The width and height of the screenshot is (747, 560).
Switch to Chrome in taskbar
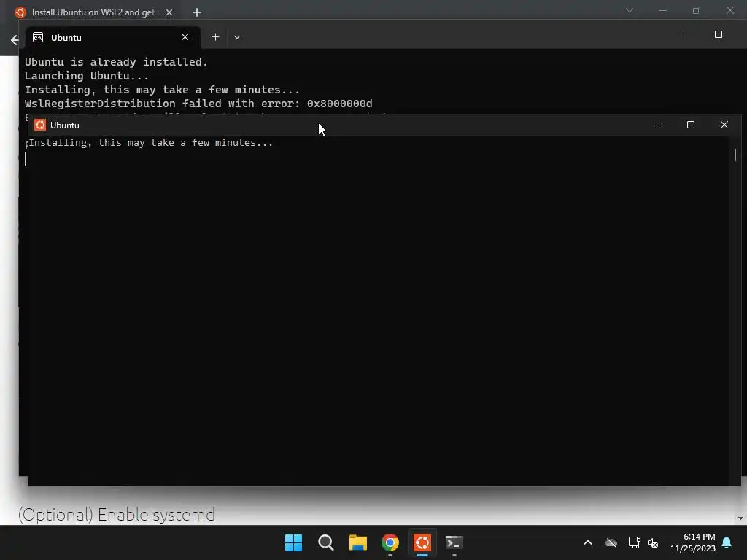pos(390,542)
